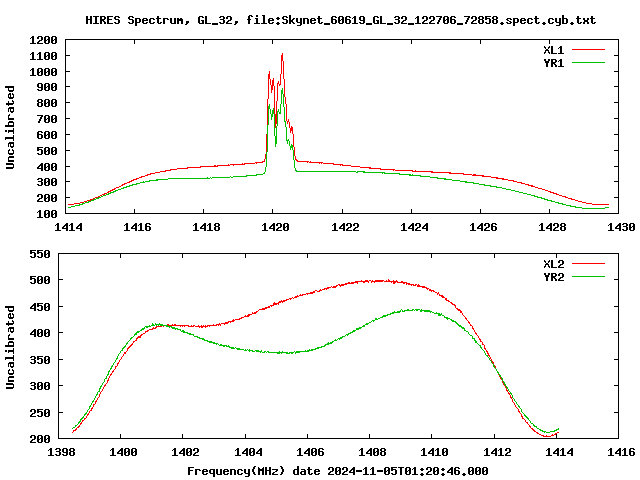
Task: Click the green line sample beside YR2
Action: click(x=588, y=277)
